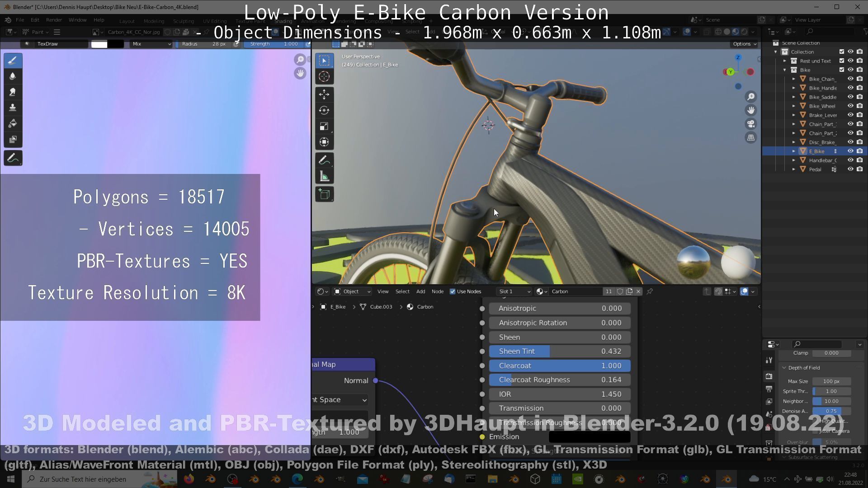
Task: Activate the Add Cube tool
Action: click(x=324, y=194)
